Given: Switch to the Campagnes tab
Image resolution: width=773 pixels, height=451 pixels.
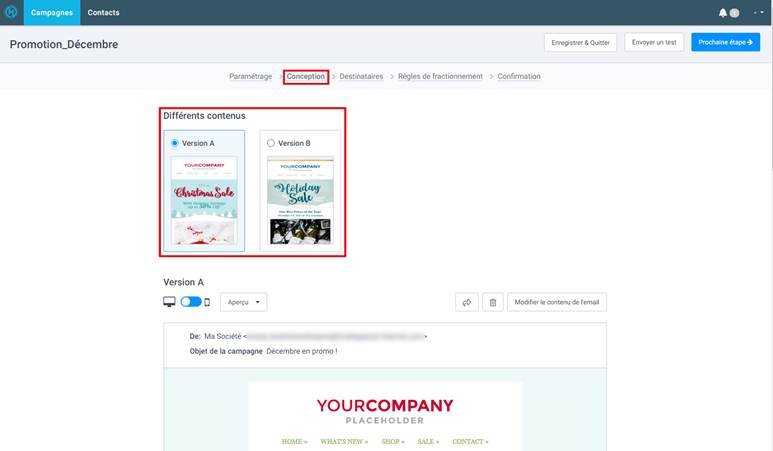Looking at the screenshot, I should click(52, 13).
